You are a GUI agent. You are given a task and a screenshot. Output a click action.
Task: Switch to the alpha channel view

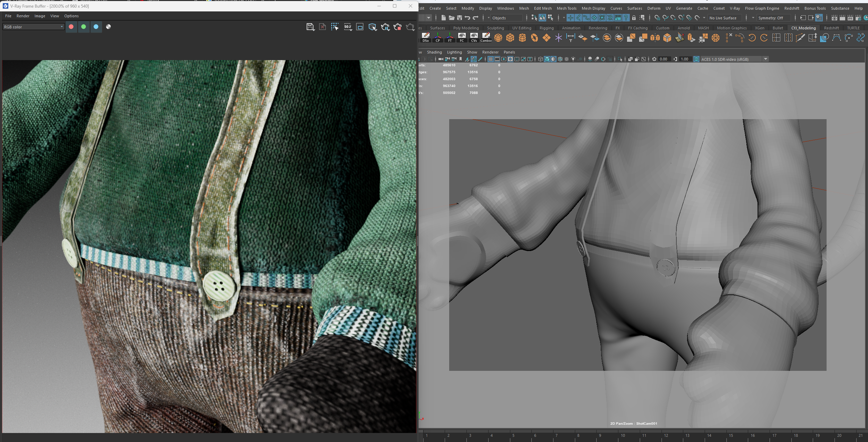click(x=108, y=27)
